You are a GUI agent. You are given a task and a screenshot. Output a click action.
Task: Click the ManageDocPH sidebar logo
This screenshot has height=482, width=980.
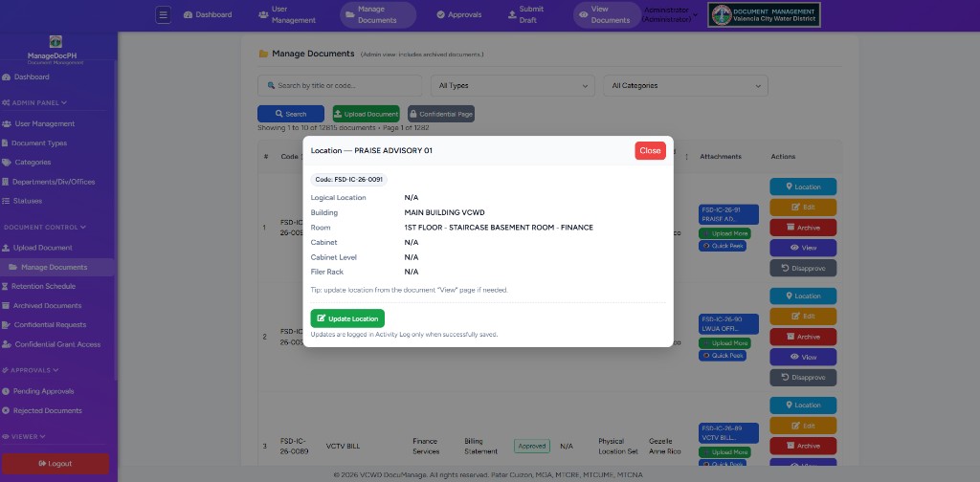point(56,42)
